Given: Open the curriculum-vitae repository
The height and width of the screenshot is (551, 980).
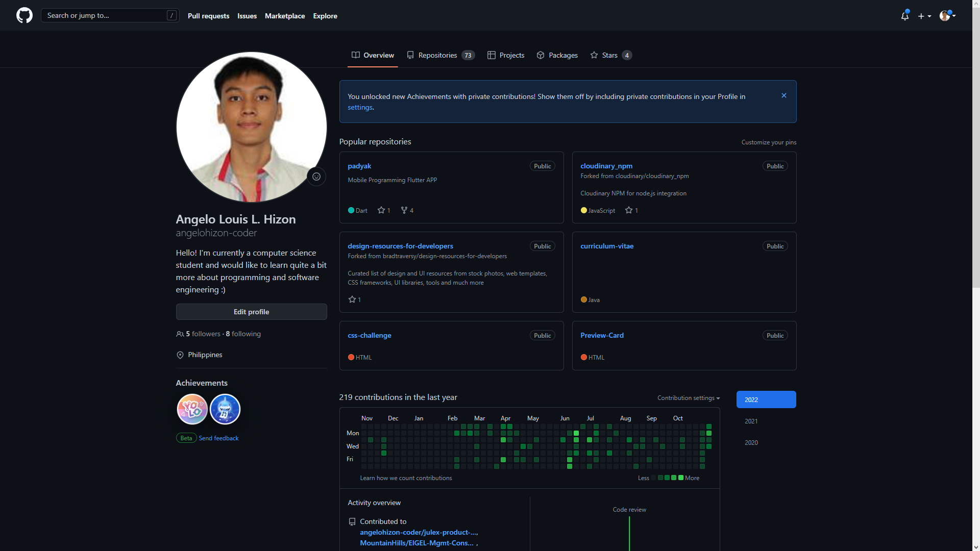Looking at the screenshot, I should [x=607, y=246].
